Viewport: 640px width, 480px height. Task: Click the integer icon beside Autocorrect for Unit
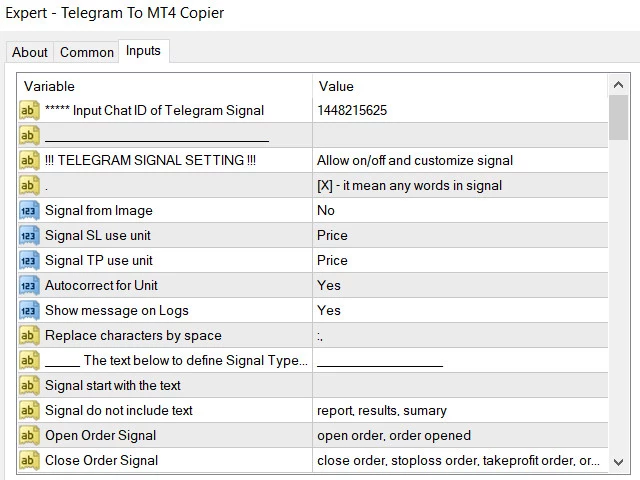pos(29,285)
